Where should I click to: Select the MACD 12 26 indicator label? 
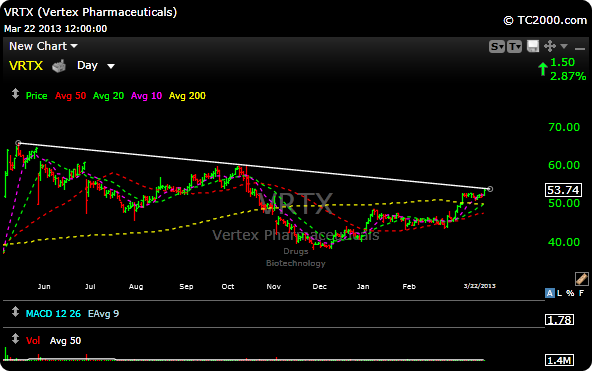[x=53, y=314]
